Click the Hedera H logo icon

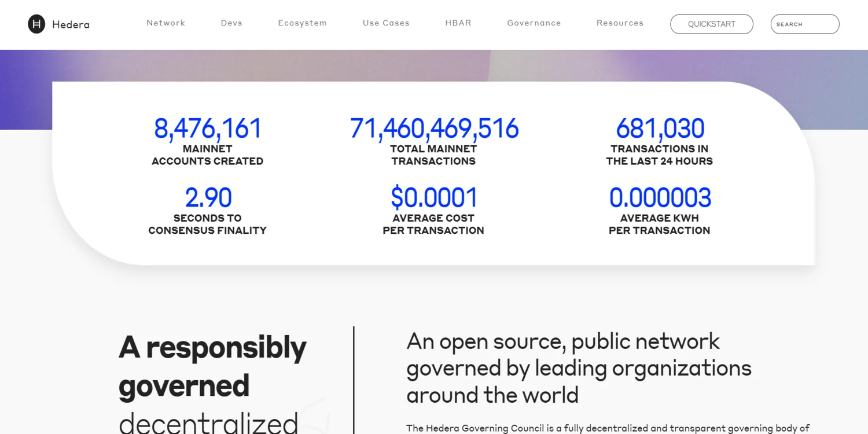[36, 24]
